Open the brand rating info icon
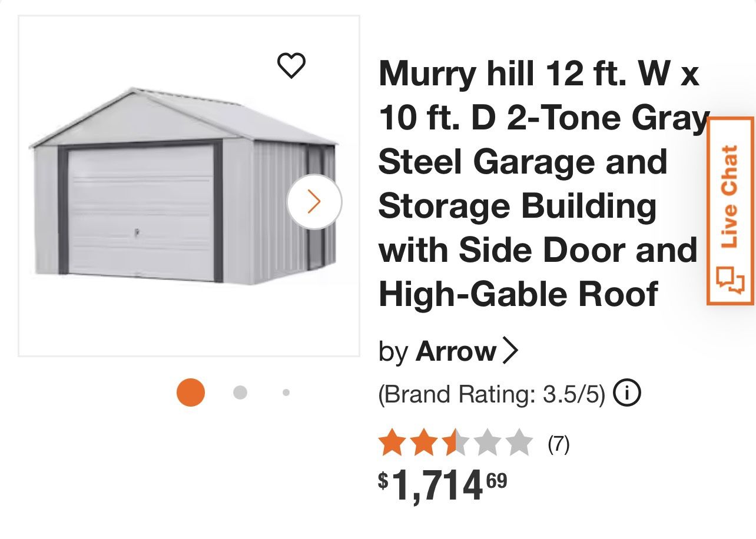 627,392
